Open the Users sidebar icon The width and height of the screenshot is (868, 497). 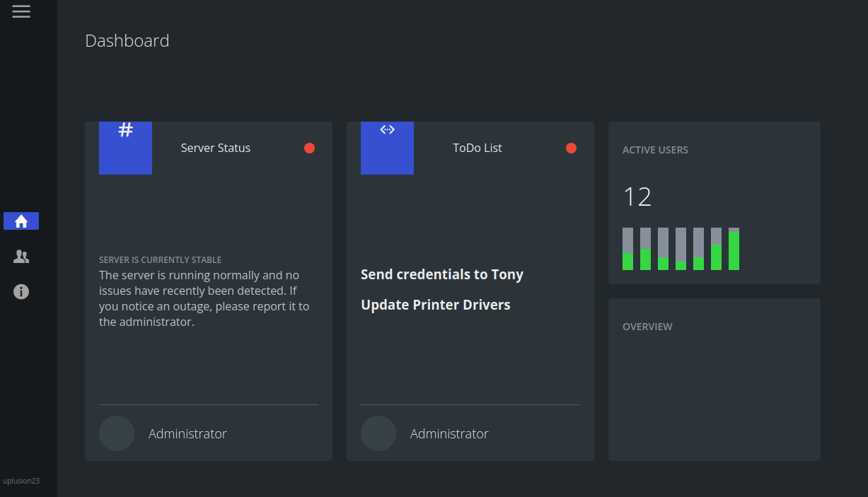[21, 257]
